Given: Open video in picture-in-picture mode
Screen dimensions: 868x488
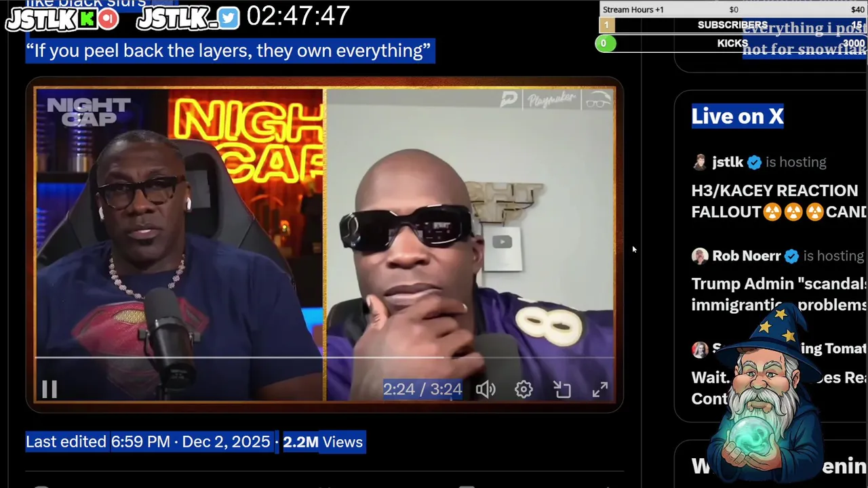Looking at the screenshot, I should point(561,389).
